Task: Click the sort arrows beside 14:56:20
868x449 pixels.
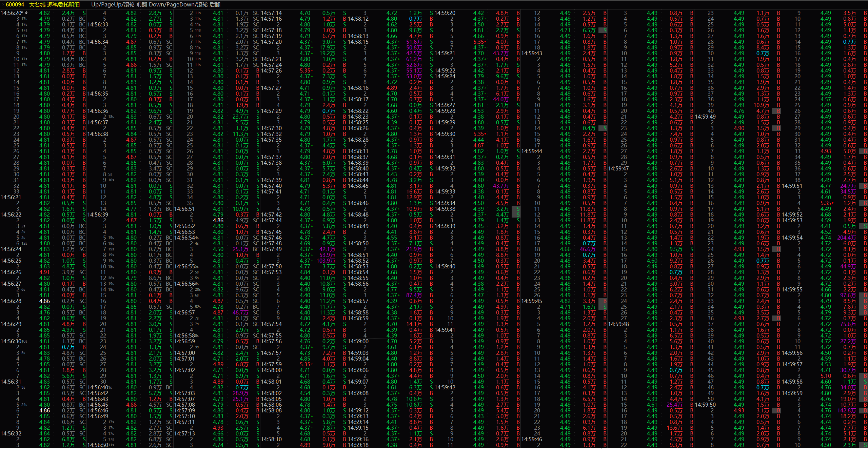Action: 26,13
